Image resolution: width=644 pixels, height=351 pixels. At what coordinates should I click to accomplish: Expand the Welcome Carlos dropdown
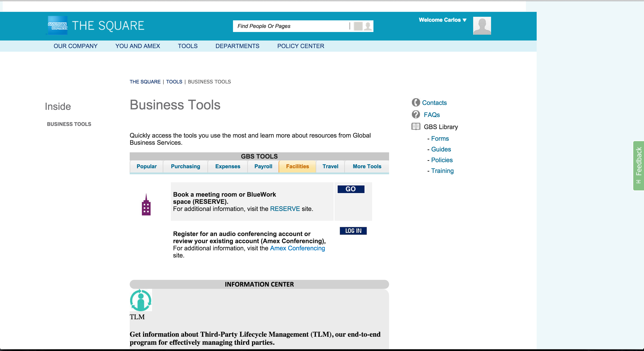[443, 20]
